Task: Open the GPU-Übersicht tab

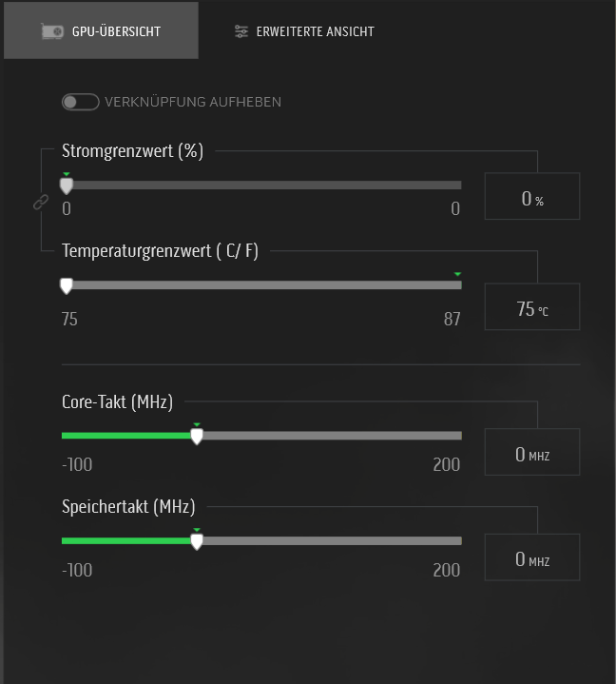Action: pos(101,30)
